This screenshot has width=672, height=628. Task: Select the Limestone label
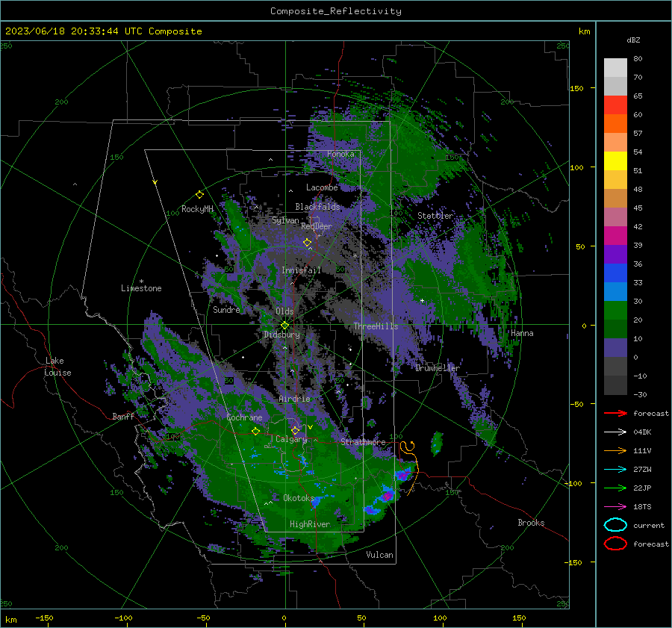(x=141, y=288)
